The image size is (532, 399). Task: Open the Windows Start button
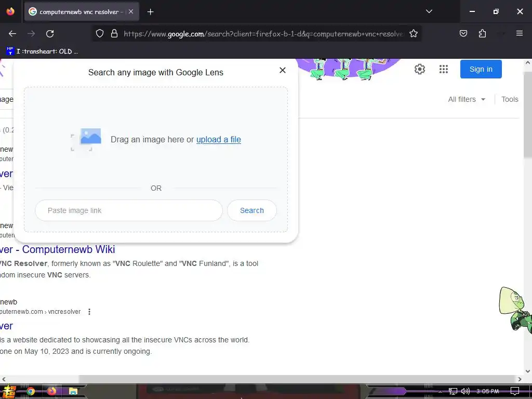point(9,391)
